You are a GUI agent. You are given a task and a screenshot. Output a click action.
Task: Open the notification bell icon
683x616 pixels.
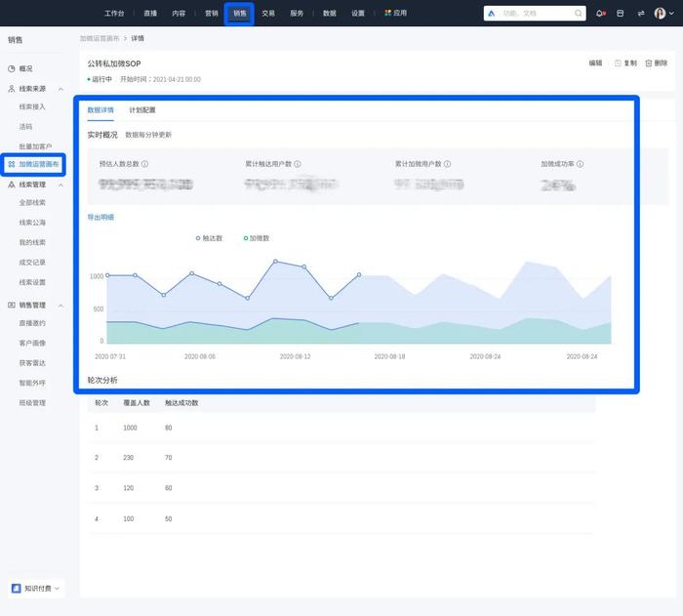(x=600, y=14)
